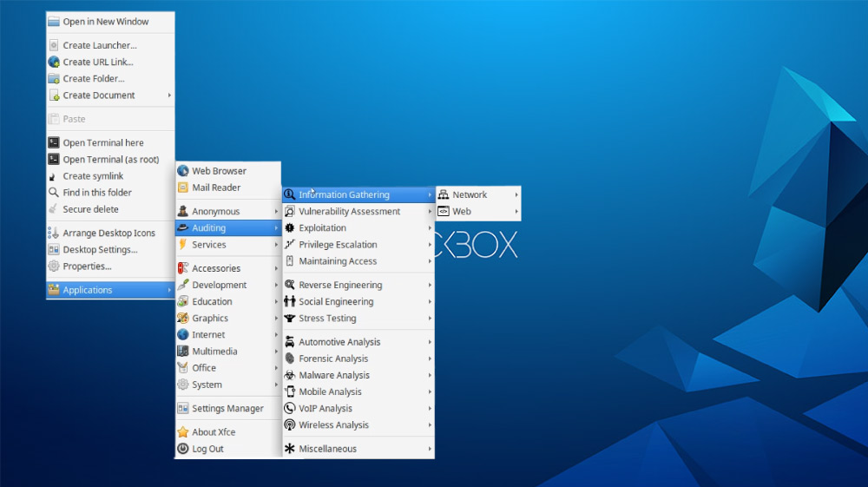The image size is (868, 487).
Task: Launch Settings Manager from Applications menu
Action: pos(227,409)
